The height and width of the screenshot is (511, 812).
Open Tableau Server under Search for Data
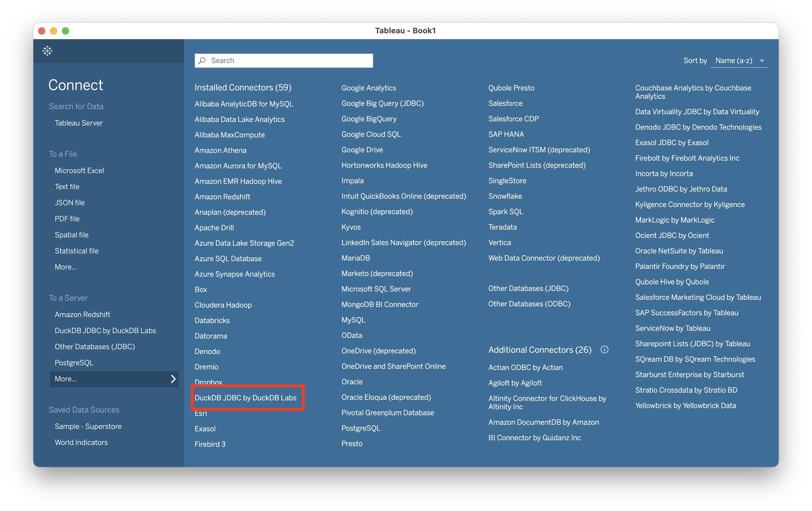pyautogui.click(x=79, y=123)
